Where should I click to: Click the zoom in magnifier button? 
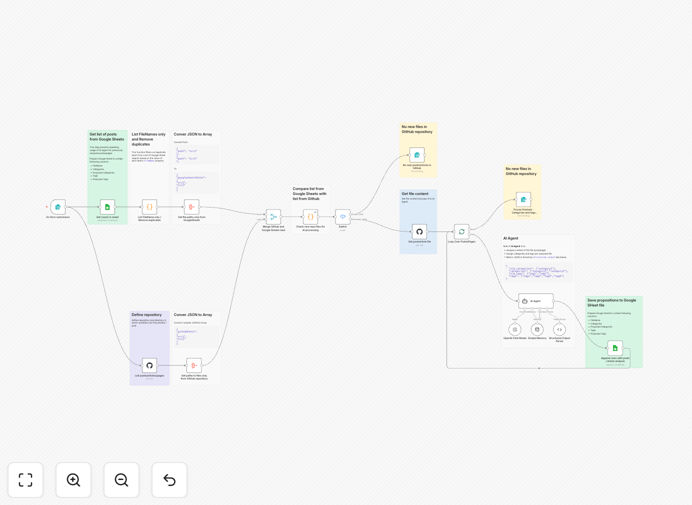[73, 480]
